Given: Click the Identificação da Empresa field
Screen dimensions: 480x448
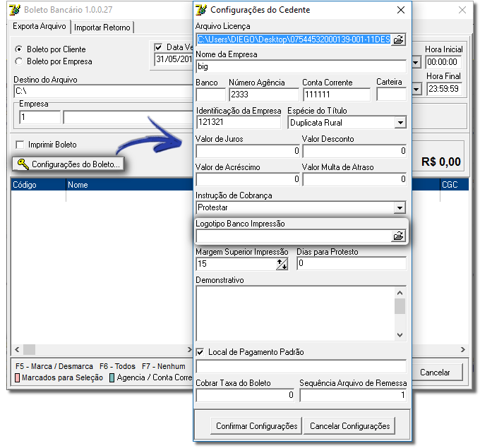Looking at the screenshot, I should (x=238, y=122).
